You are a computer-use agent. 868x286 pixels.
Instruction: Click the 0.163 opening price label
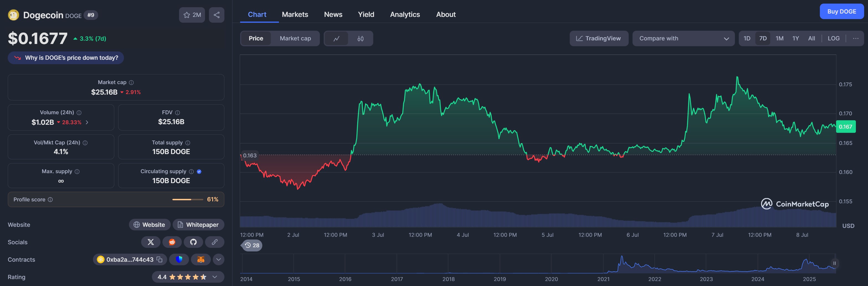(x=250, y=155)
